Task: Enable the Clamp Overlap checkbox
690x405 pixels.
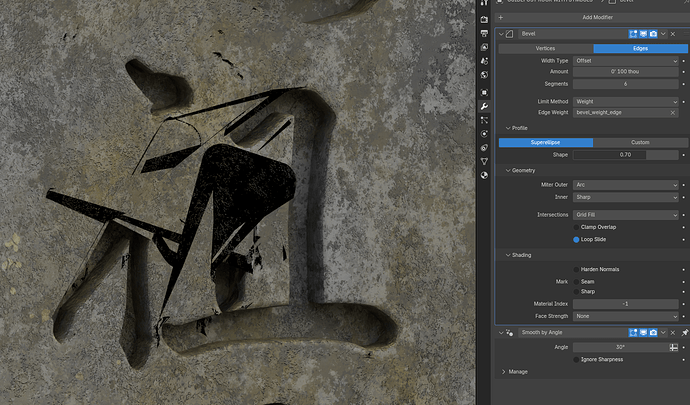Action: click(x=576, y=228)
